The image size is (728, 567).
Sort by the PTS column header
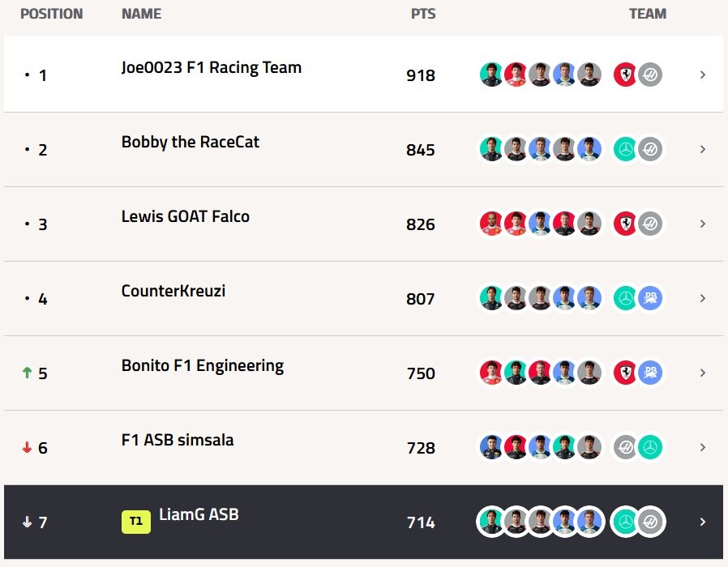click(422, 14)
